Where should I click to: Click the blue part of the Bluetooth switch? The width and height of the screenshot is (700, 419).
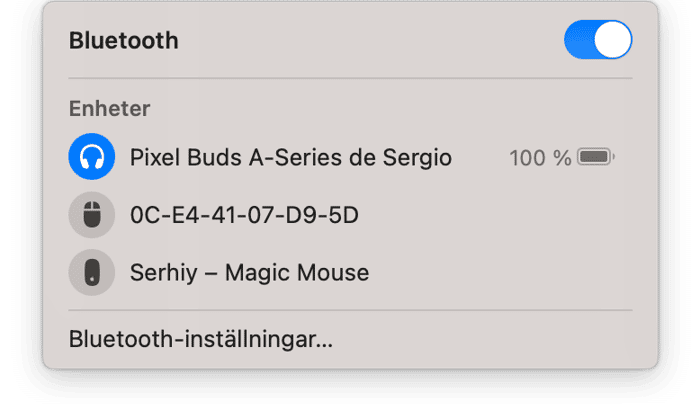[x=579, y=40]
